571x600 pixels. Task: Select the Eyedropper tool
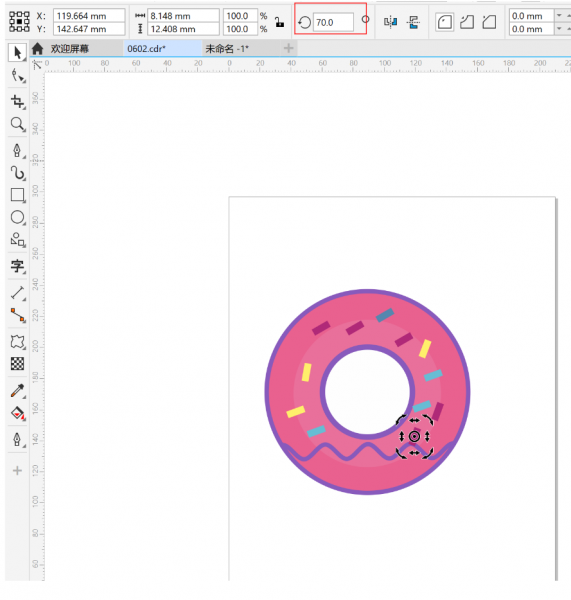[17, 391]
